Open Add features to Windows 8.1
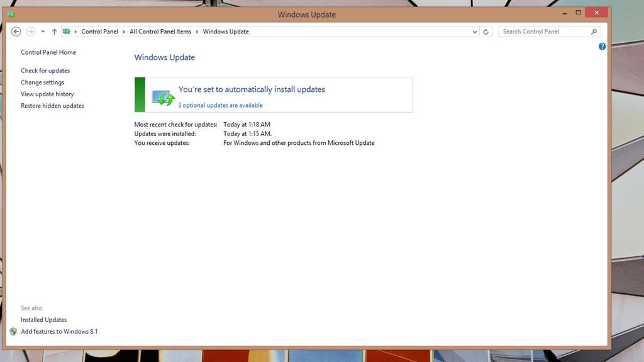 point(59,332)
